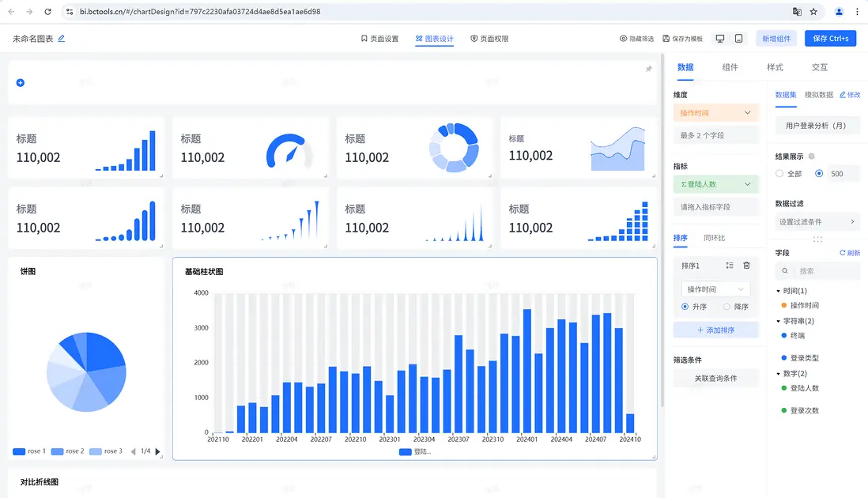Open the 页面权限 tab
Viewport: 868px width, 498px height.
pyautogui.click(x=489, y=39)
